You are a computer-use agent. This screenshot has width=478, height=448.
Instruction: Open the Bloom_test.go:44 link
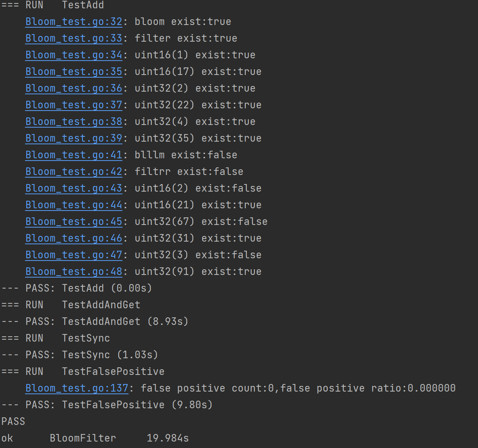74,205
